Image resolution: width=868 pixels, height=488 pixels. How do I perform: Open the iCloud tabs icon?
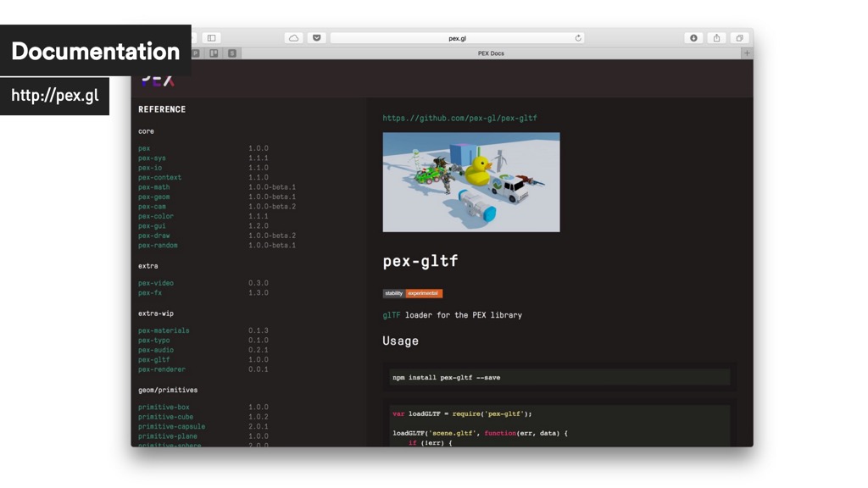[294, 38]
